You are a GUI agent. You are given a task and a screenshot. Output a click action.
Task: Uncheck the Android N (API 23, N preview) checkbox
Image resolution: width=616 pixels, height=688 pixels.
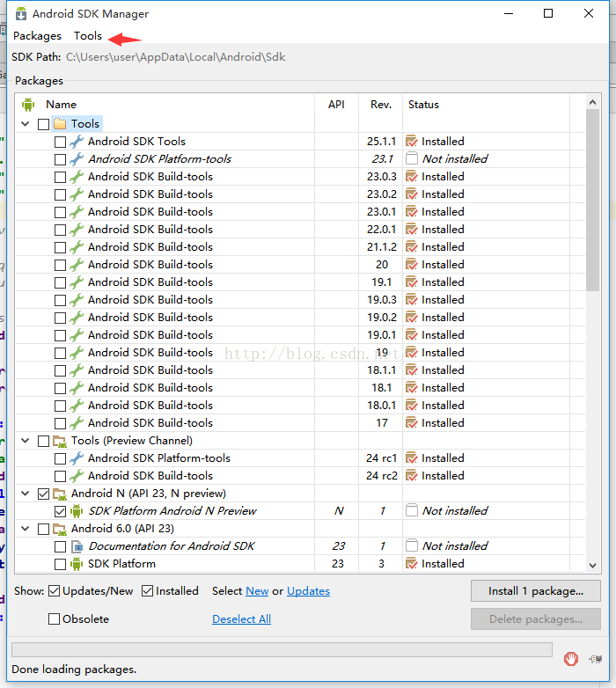(43, 494)
